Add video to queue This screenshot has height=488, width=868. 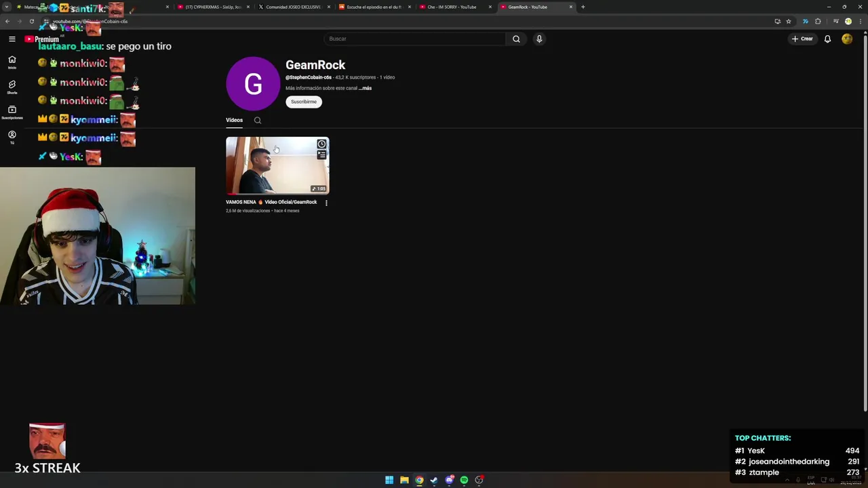coord(321,155)
